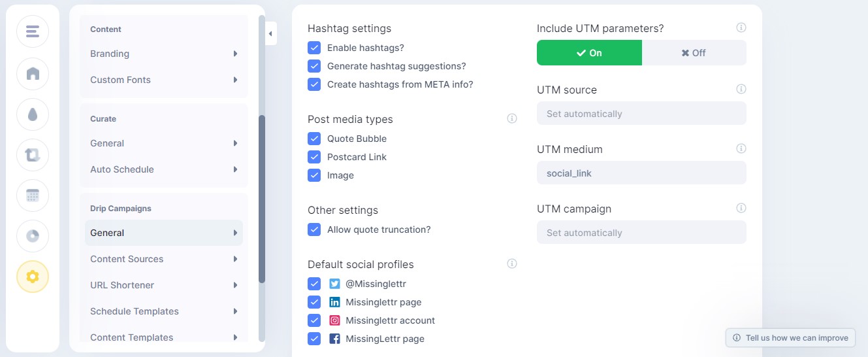Click the yellow settings gear icon

pyautogui.click(x=33, y=277)
